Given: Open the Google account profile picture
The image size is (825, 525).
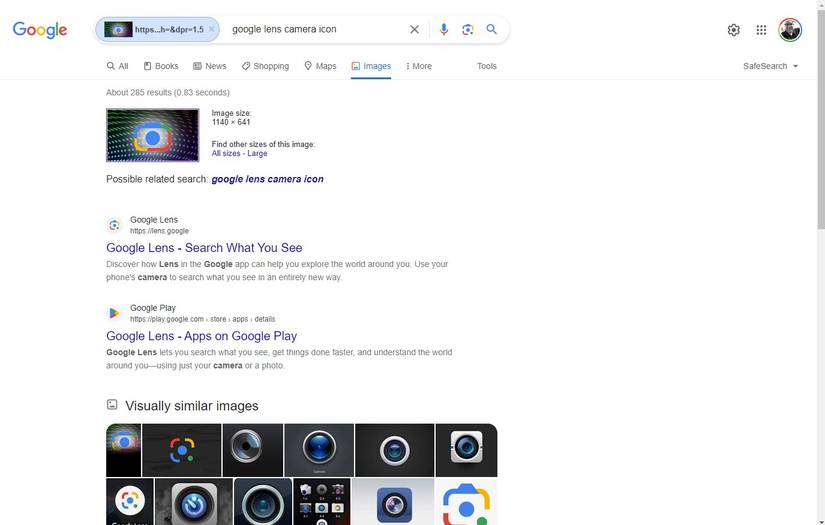Looking at the screenshot, I should coord(790,30).
